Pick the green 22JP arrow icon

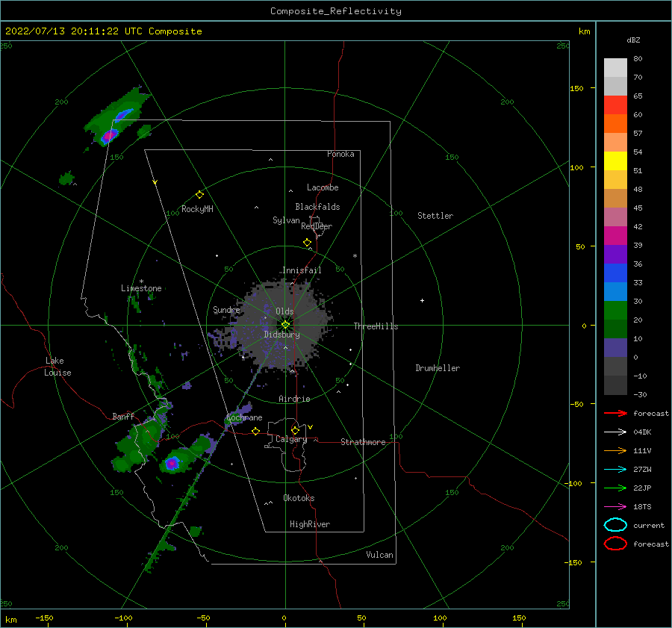[x=615, y=488]
